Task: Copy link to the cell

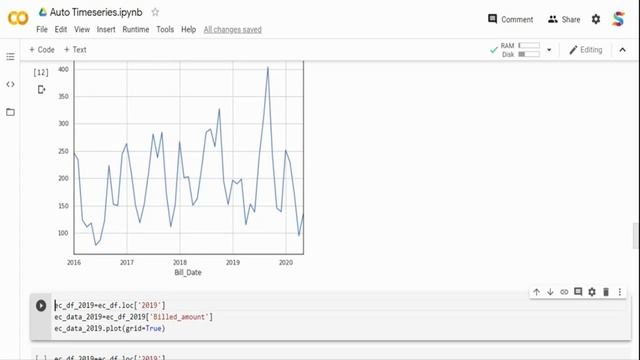Action: (564, 292)
